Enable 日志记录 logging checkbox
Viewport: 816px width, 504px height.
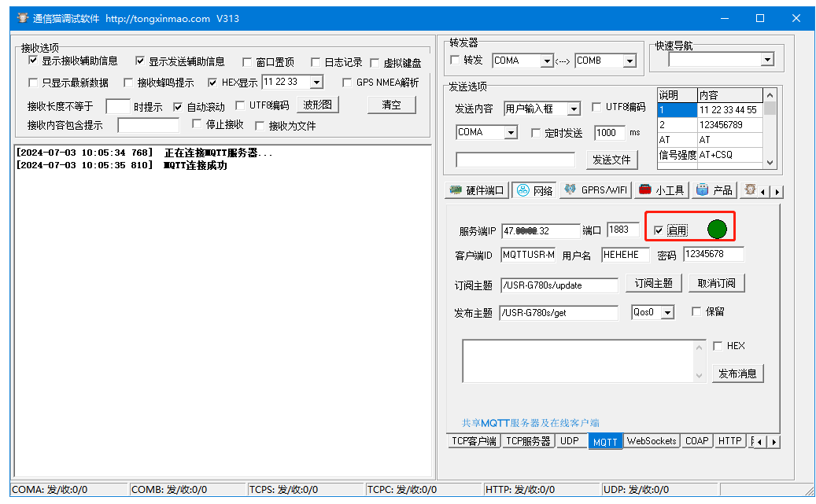click(x=316, y=62)
